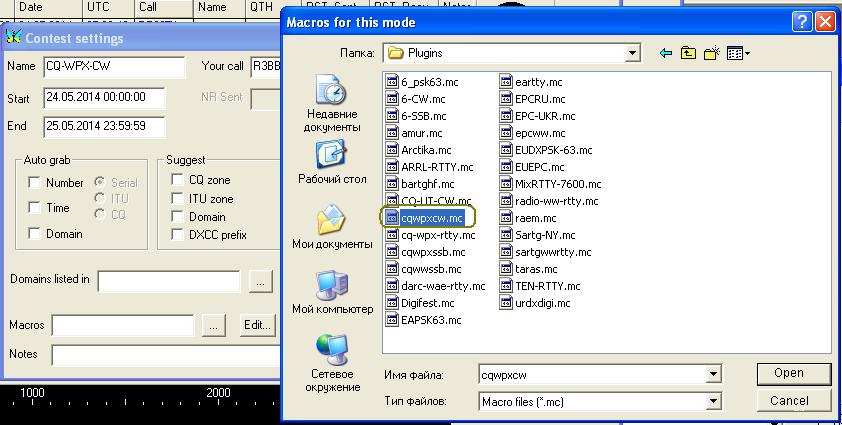
Task: Open My Computer in places bar
Action: (x=331, y=294)
